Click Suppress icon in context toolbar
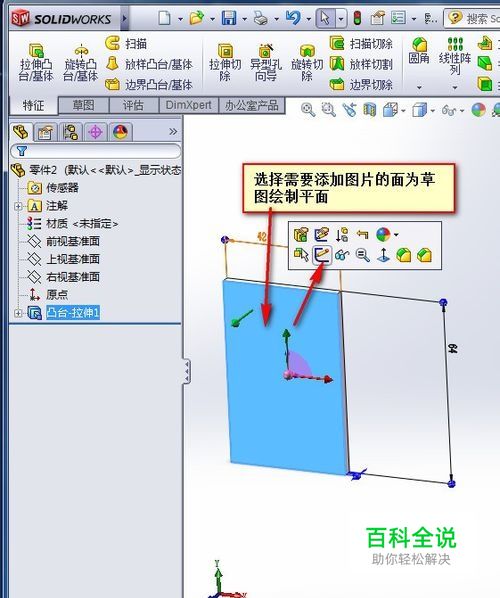Viewport: 500px width, 598px height. 342,235
